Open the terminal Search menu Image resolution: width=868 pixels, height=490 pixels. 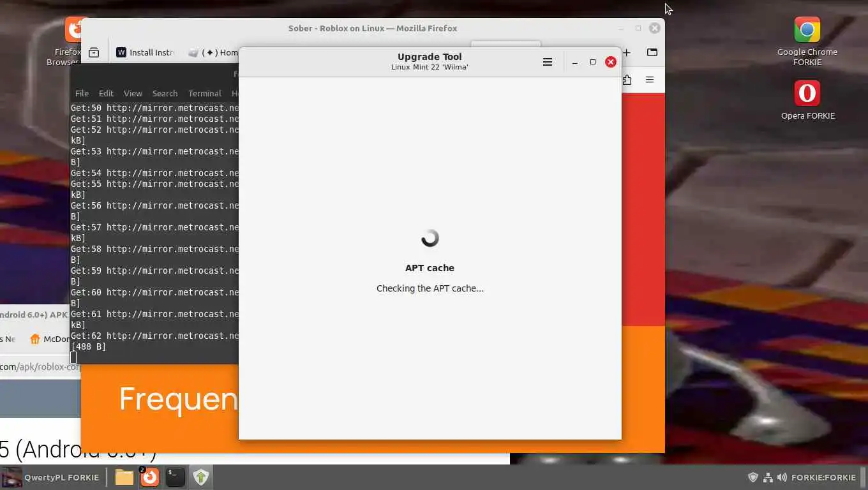coord(165,93)
